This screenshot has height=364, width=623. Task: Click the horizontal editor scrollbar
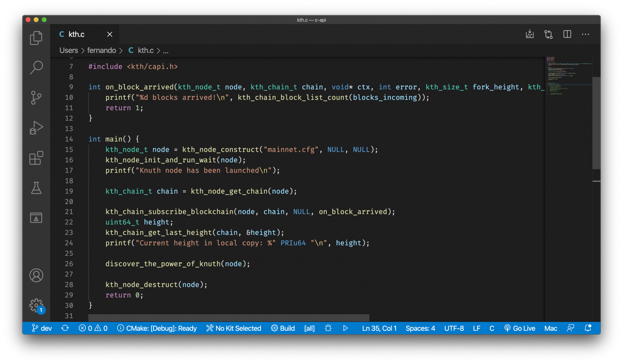(x=229, y=318)
